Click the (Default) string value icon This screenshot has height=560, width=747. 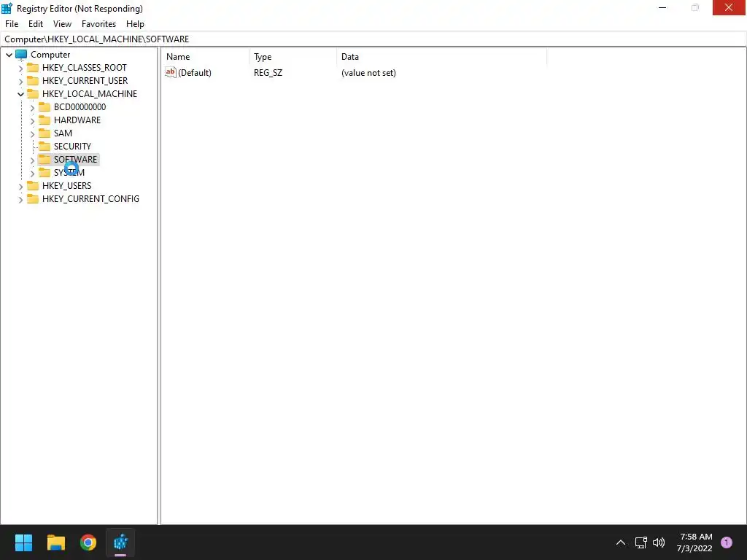coord(171,72)
